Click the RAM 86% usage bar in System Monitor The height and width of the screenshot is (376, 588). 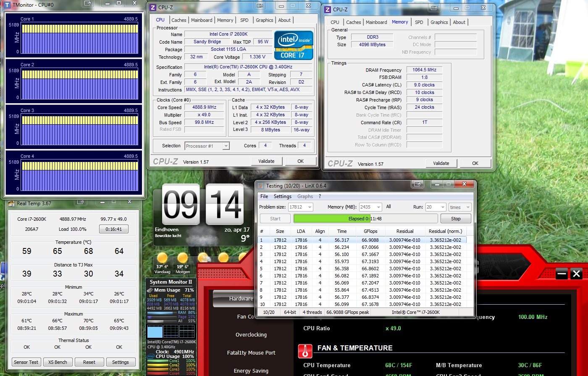pos(162,313)
